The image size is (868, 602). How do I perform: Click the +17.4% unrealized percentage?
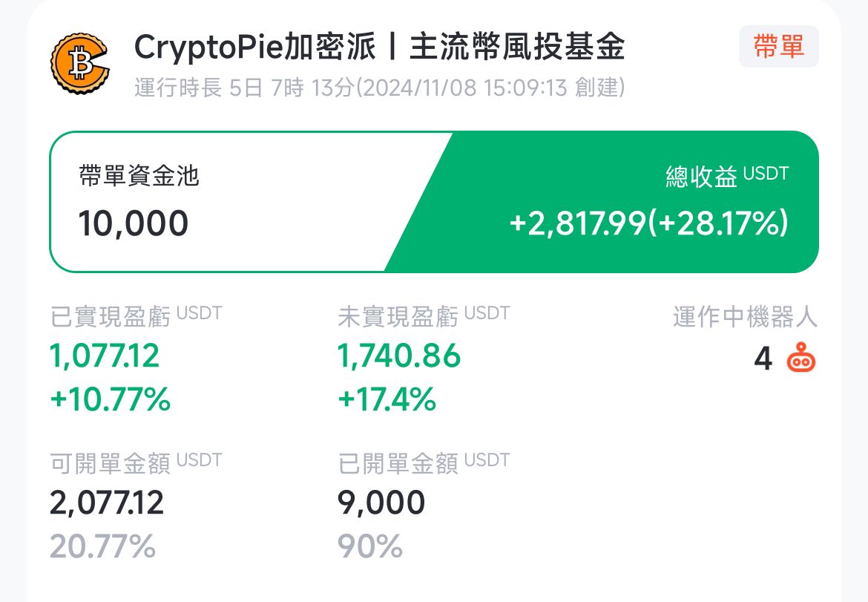tap(387, 400)
